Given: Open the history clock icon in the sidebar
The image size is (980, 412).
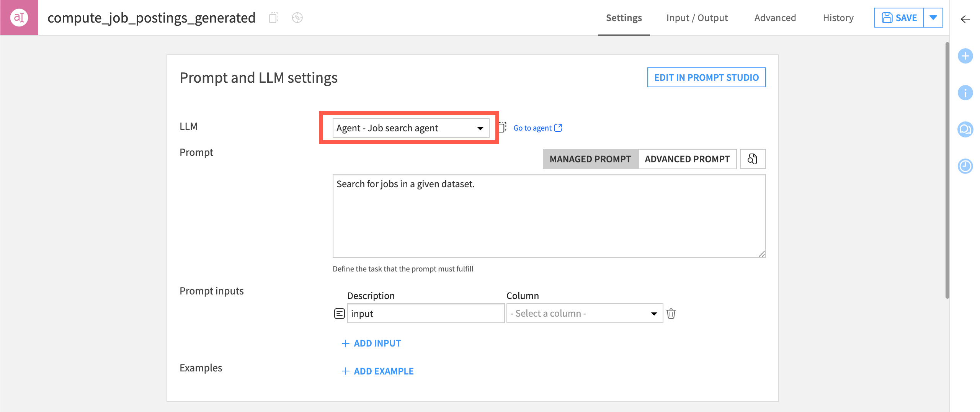Looking at the screenshot, I should click(965, 166).
